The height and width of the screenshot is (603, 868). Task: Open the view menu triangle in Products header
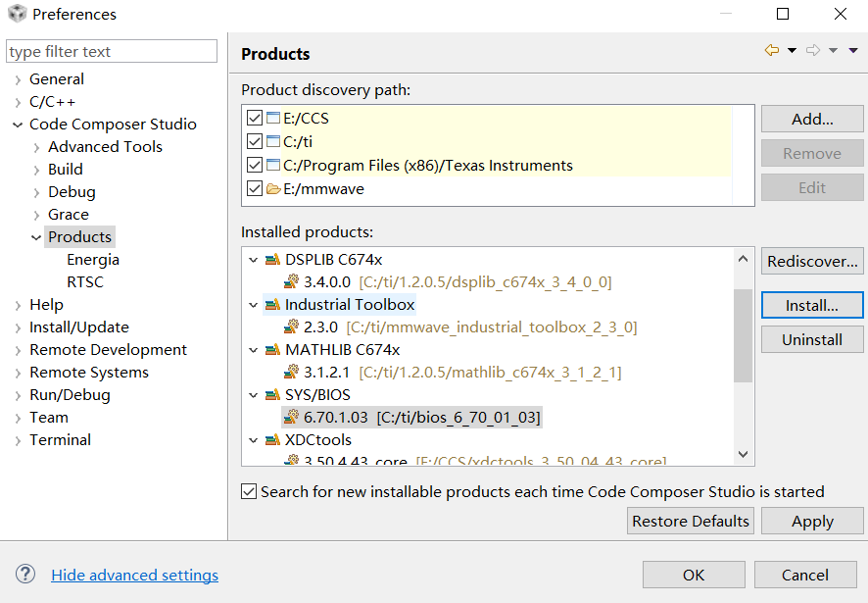point(853,51)
